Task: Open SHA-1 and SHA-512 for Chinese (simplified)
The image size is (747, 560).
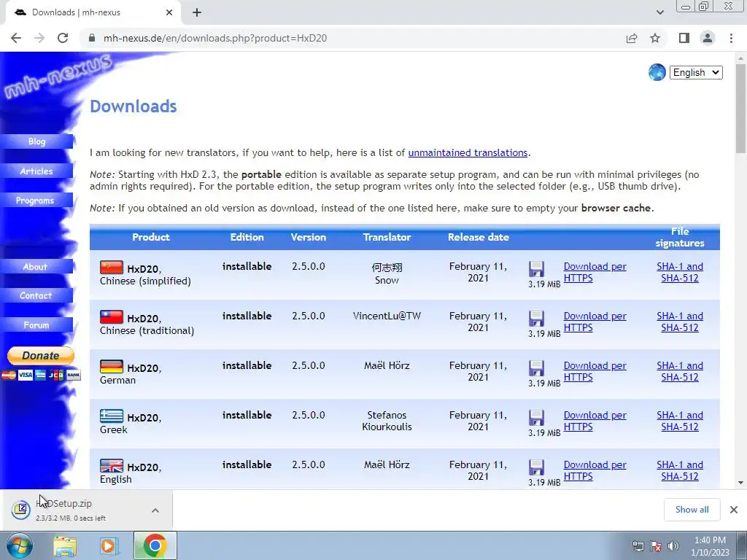Action: 680,273
